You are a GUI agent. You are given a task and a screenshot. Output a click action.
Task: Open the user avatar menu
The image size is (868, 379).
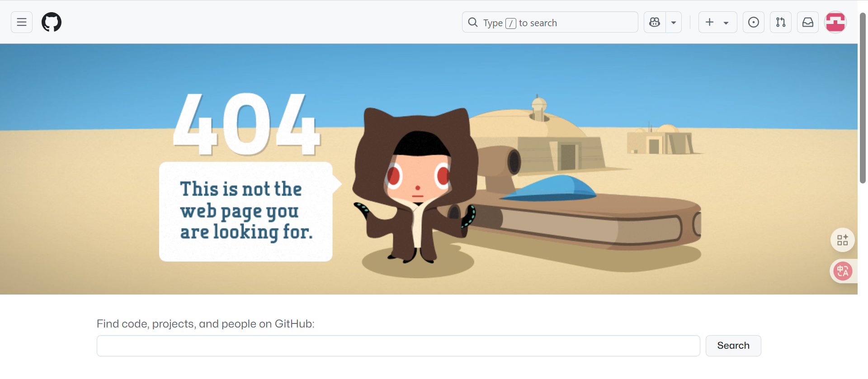point(835,22)
